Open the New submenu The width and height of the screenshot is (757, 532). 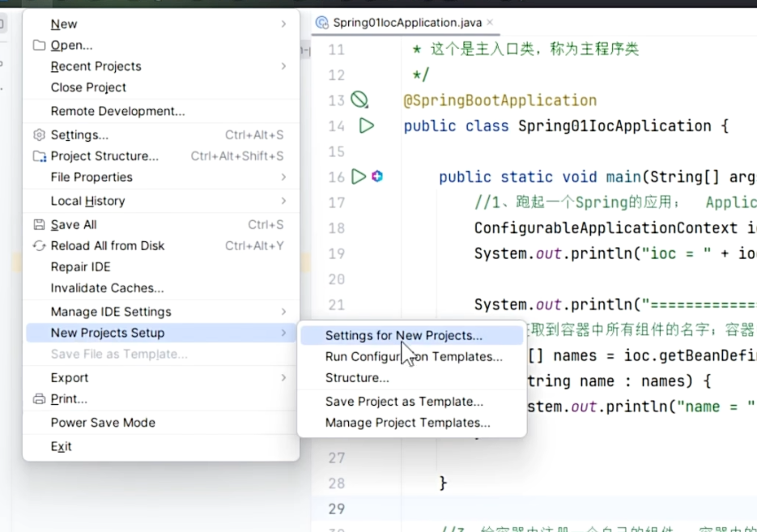(x=161, y=23)
